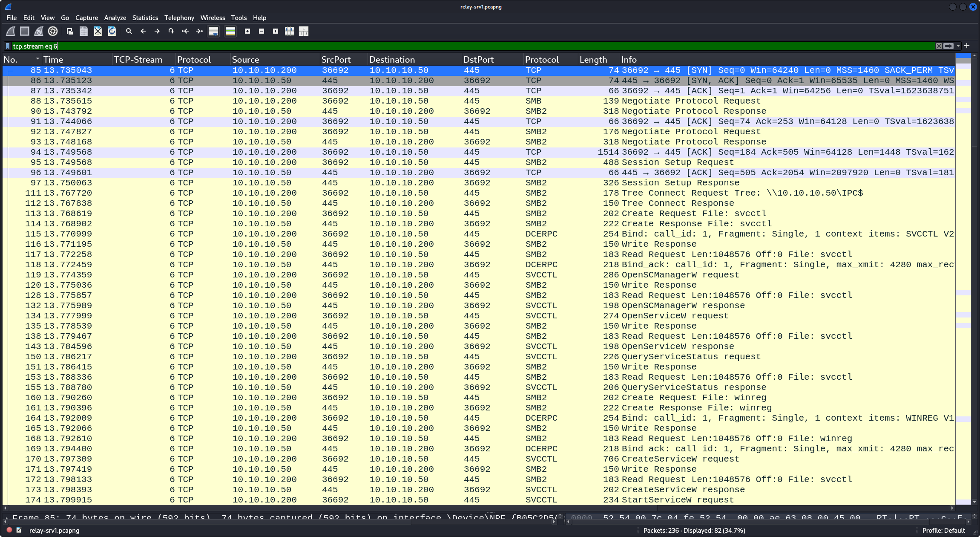Restart current capture with fin arrow icon
The image size is (980, 537).
pos(39,31)
